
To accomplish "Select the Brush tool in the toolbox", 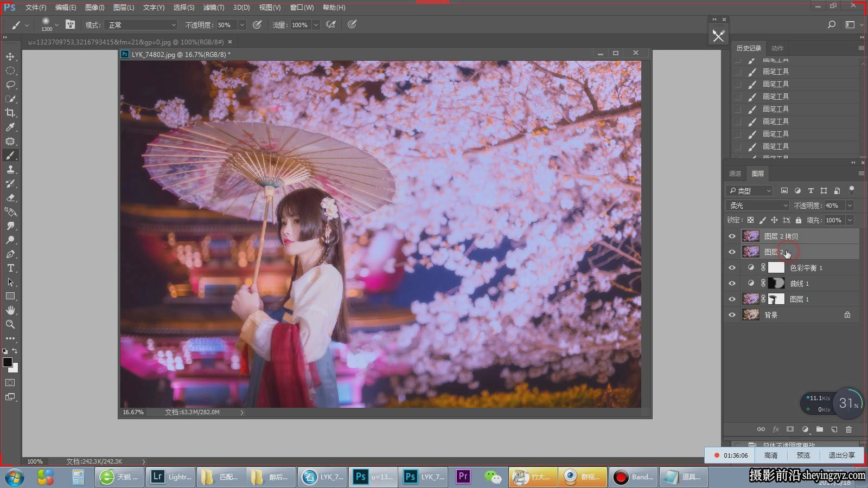I will click(x=10, y=156).
